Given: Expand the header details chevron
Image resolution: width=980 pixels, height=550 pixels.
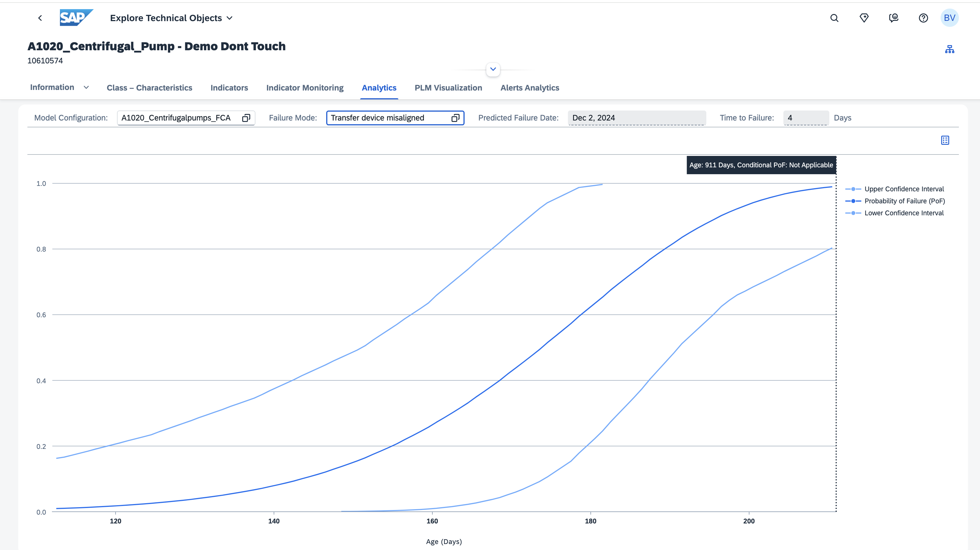Looking at the screenshot, I should click(x=493, y=69).
